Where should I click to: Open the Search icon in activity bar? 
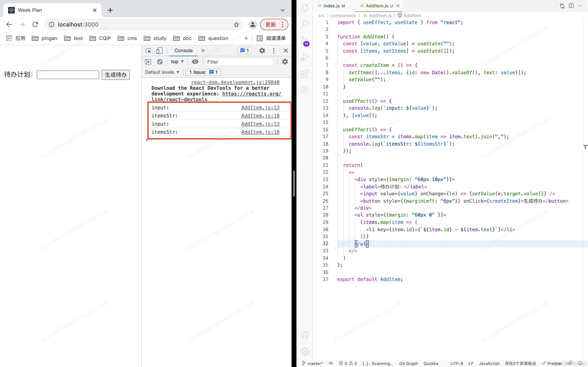(304, 24)
